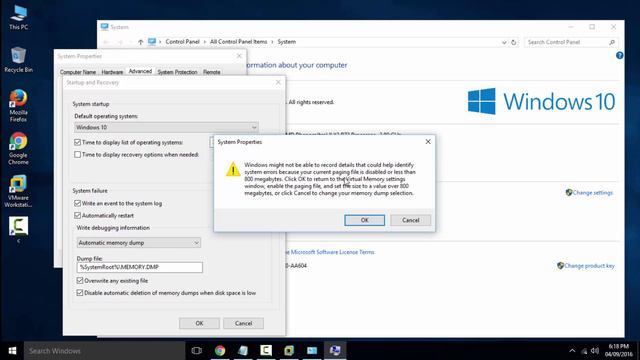
Task: Uncheck Automatically restart
Action: pyautogui.click(x=78, y=216)
